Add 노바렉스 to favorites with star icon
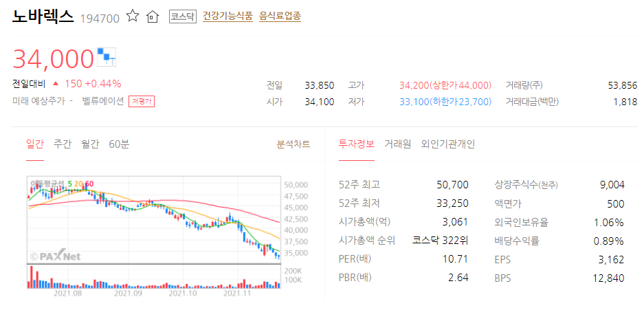The image size is (644, 310). click(133, 16)
